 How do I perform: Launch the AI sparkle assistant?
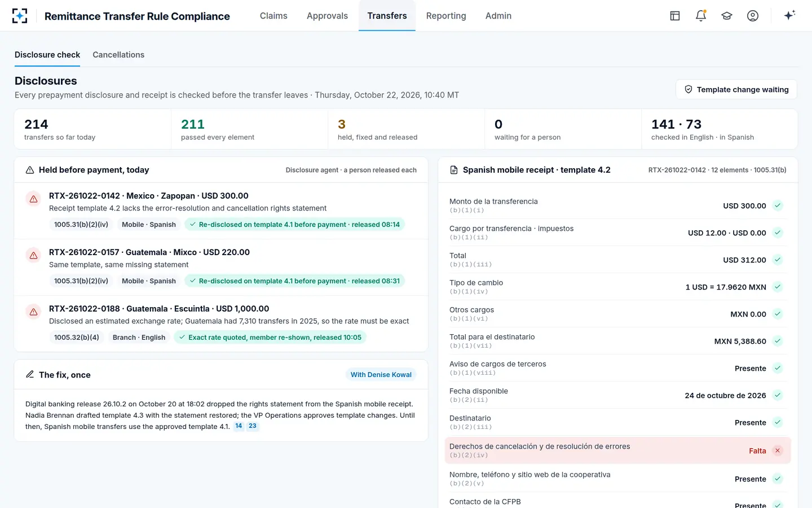pyautogui.click(x=789, y=15)
